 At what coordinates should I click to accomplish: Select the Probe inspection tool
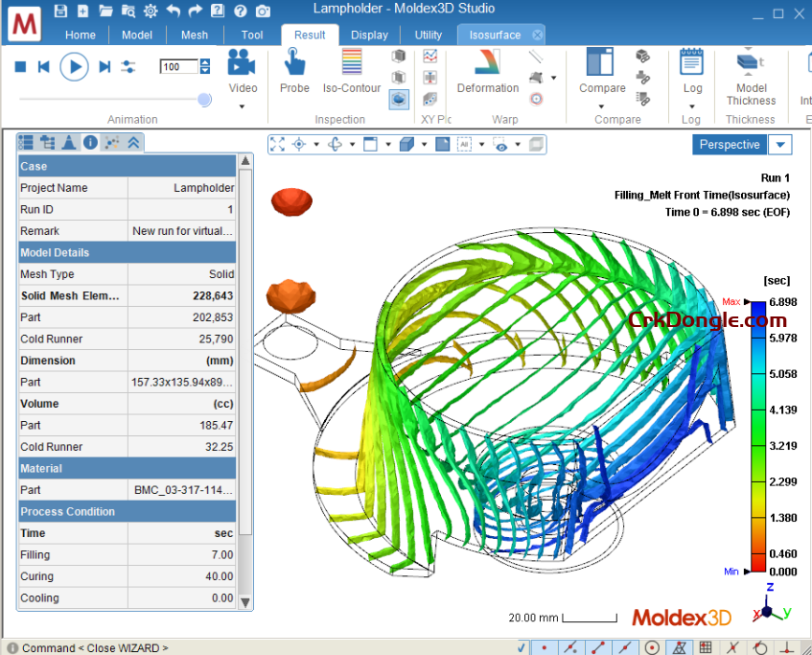tap(293, 67)
